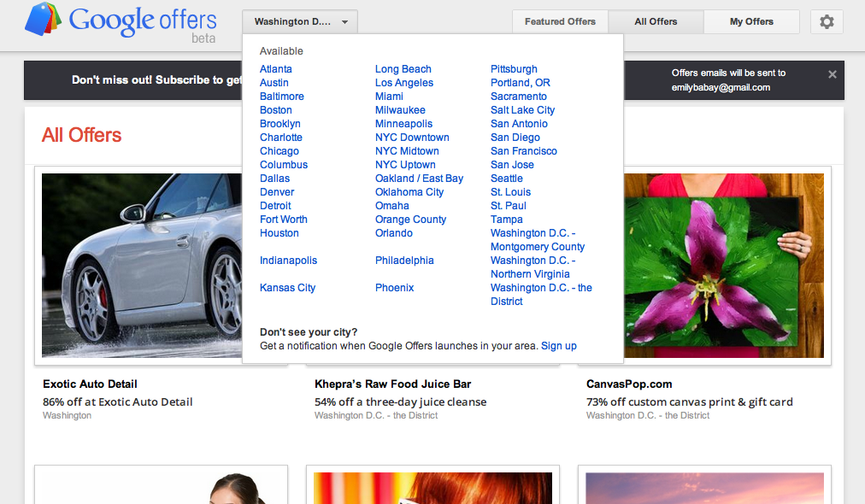Pick Salt Lake City link
Image resolution: width=865 pixels, height=504 pixels.
point(523,110)
